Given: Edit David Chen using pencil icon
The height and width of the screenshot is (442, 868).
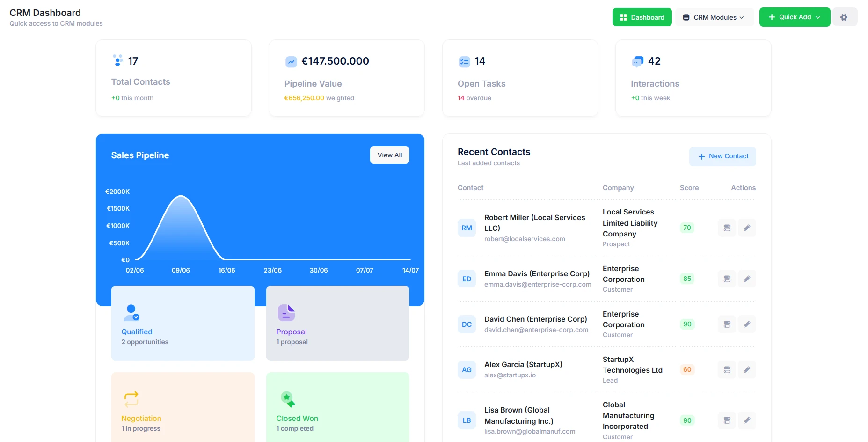Looking at the screenshot, I should tap(747, 324).
